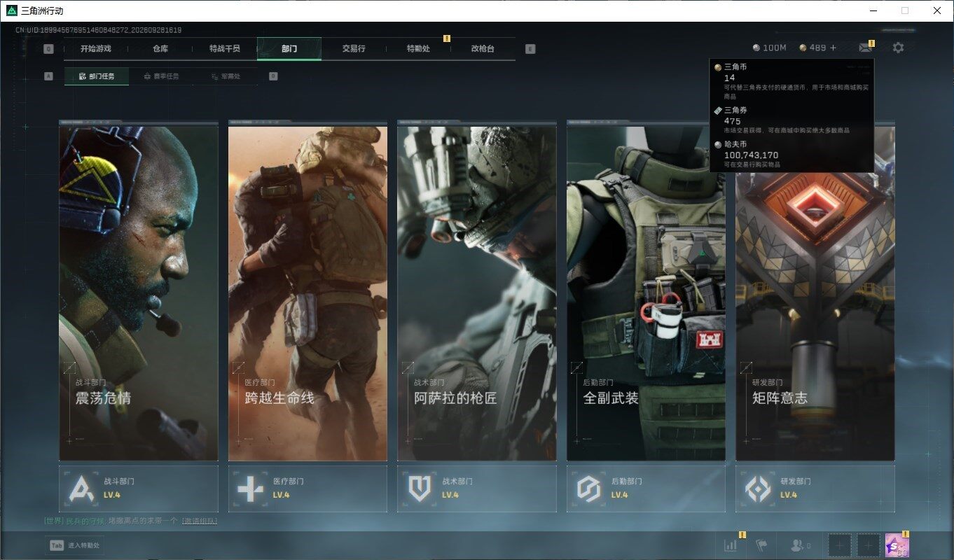Click the first empty squad slot plus
Image resolution: width=954 pixels, height=560 pixels.
point(840,545)
